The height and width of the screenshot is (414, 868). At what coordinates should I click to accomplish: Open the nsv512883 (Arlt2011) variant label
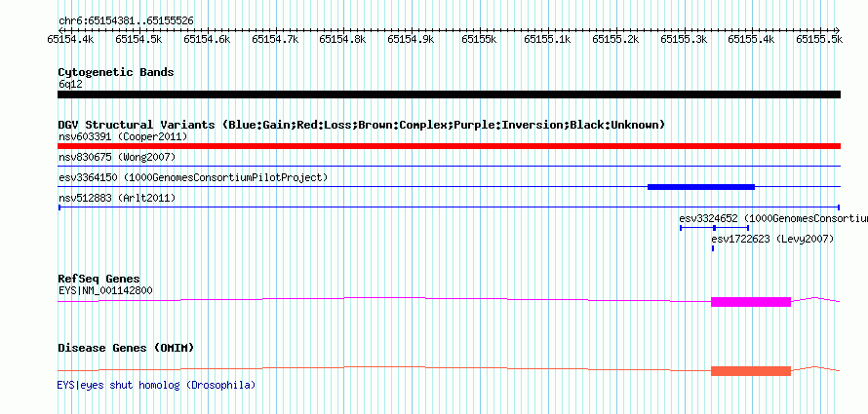coord(117,198)
